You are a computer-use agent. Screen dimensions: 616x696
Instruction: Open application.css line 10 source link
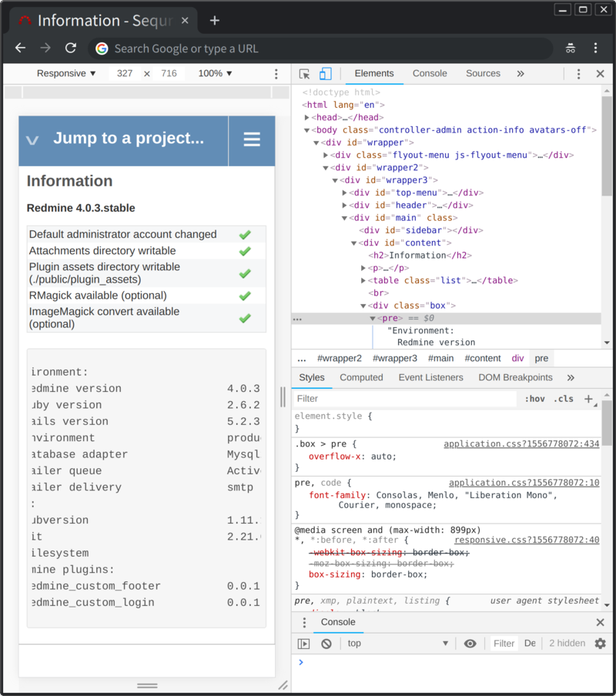tap(524, 483)
